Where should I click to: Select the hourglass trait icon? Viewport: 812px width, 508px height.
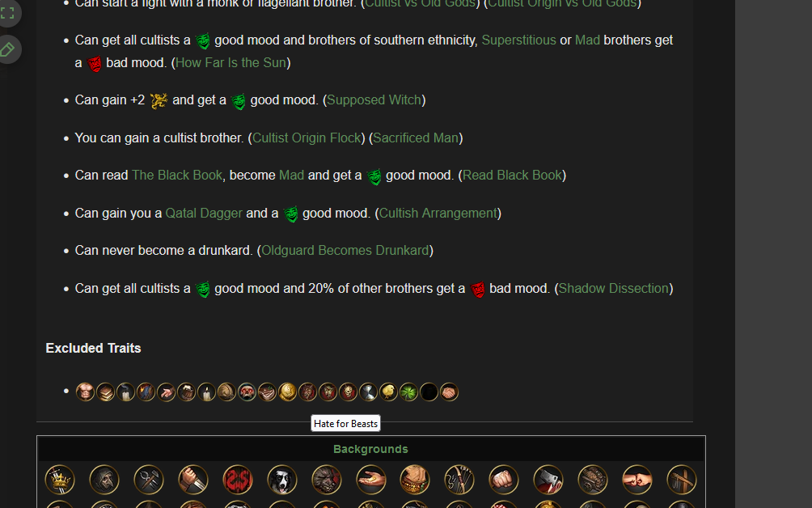point(368,392)
